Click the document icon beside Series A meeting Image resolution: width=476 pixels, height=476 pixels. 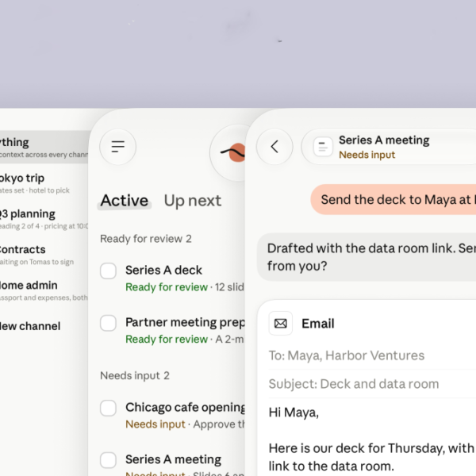coord(323,147)
